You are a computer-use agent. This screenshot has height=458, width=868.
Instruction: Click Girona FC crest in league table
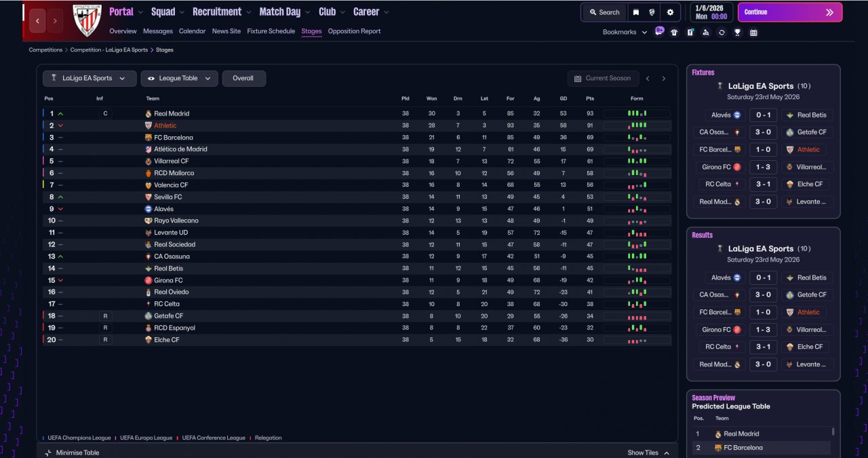coord(149,280)
